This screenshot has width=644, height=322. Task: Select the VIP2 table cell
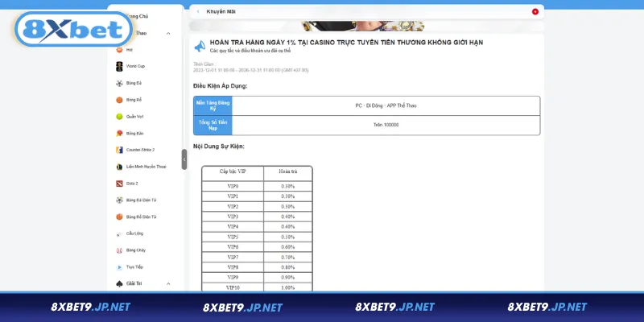tap(233, 207)
